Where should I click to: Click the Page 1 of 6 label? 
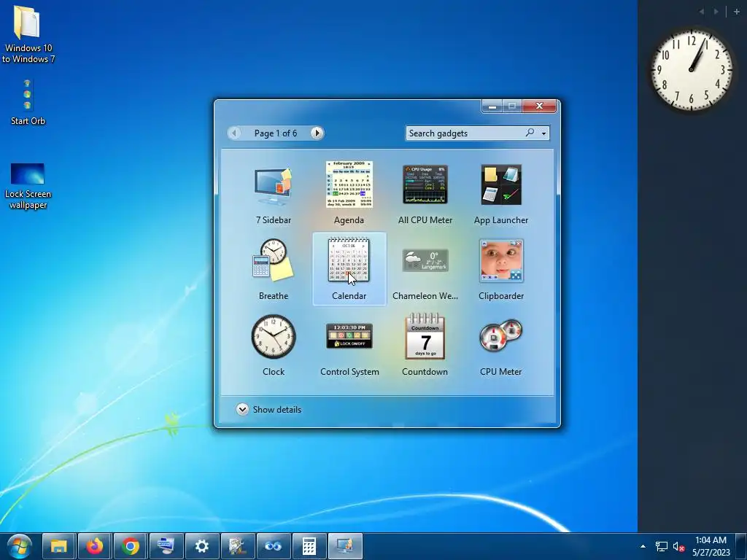coord(275,133)
